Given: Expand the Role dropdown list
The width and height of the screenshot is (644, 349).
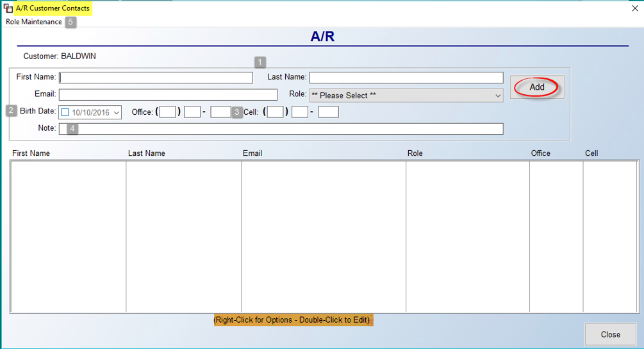Looking at the screenshot, I should pyautogui.click(x=406, y=96).
